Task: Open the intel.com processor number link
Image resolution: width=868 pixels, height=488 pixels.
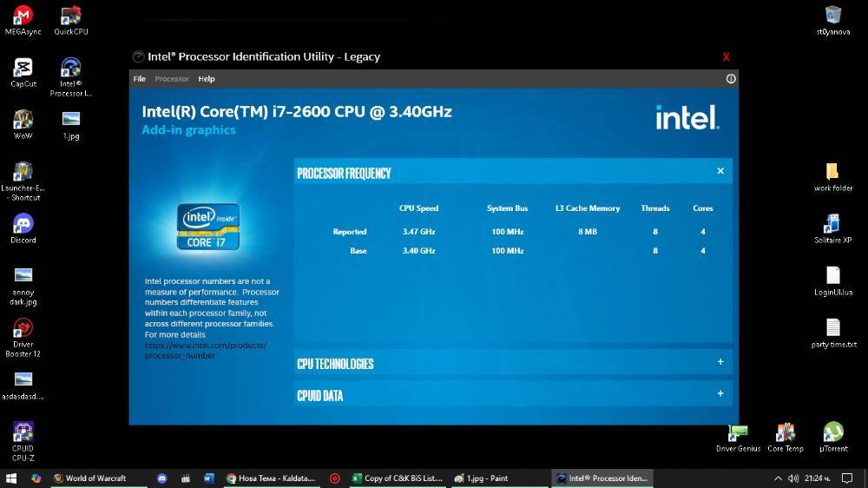Action: [206, 351]
